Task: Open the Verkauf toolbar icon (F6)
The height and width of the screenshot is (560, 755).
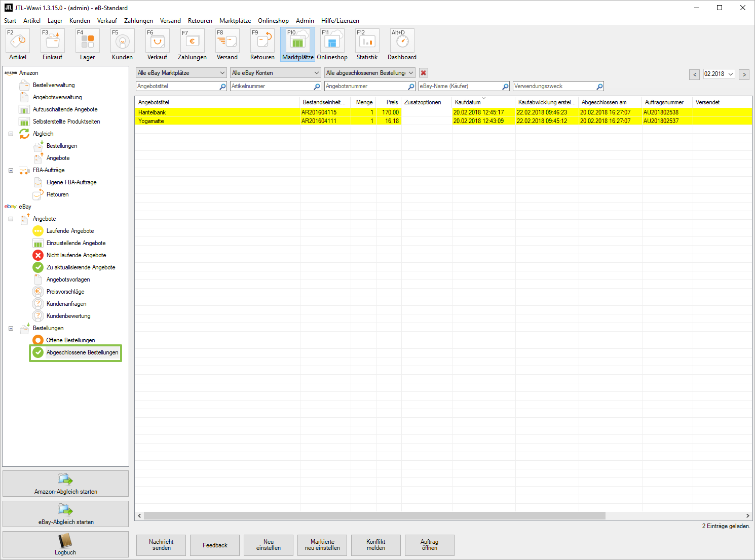Action: click(x=158, y=45)
